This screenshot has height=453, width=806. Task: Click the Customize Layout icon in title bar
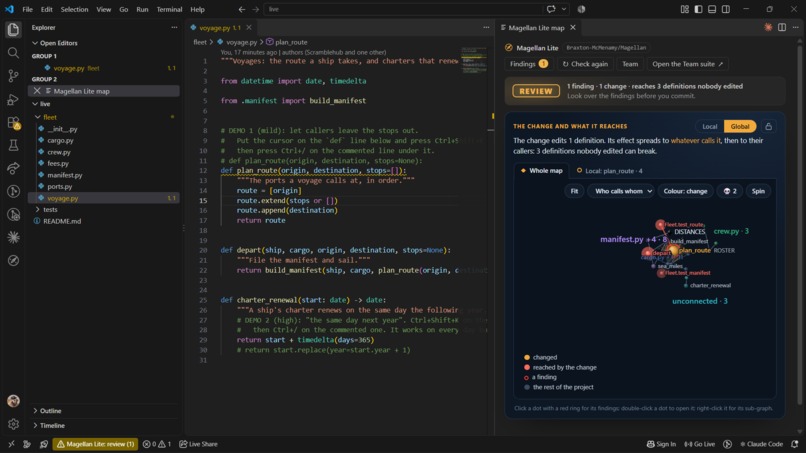tap(685, 9)
